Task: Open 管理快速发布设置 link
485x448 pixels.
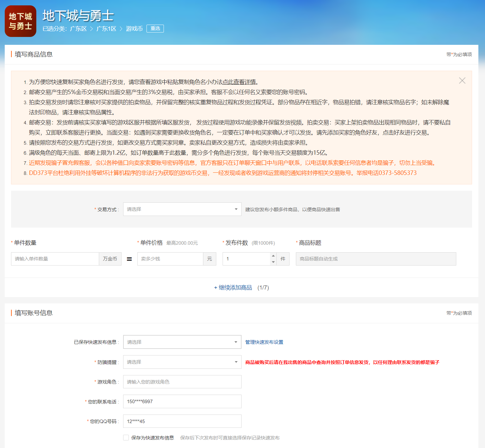Action: [x=264, y=342]
